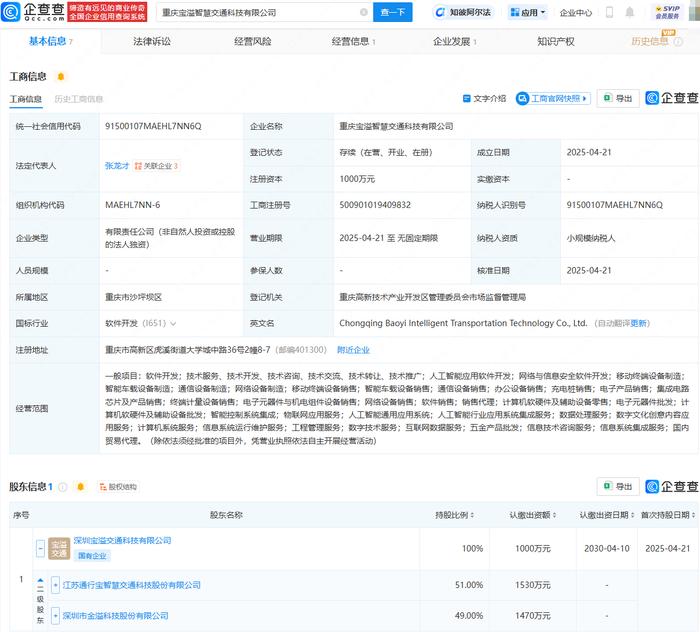Switch to the 企业发展 tab
The height and width of the screenshot is (632, 700).
pyautogui.click(x=454, y=42)
